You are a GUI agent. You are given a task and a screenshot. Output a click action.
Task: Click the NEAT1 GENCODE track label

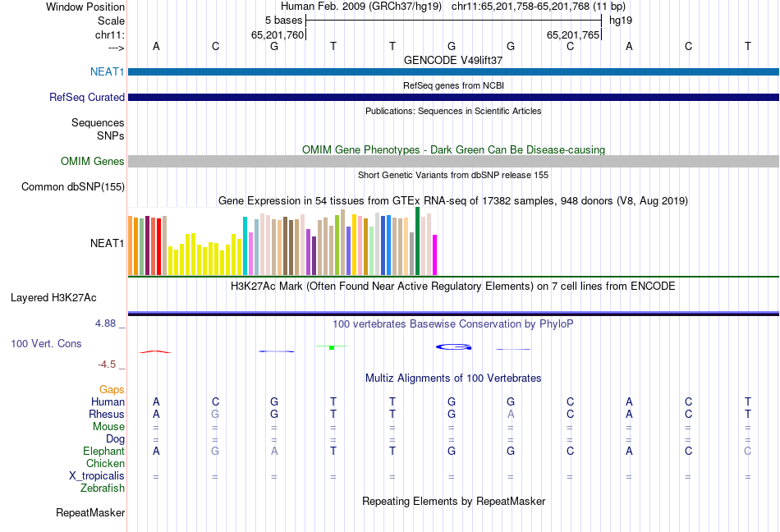point(107,71)
